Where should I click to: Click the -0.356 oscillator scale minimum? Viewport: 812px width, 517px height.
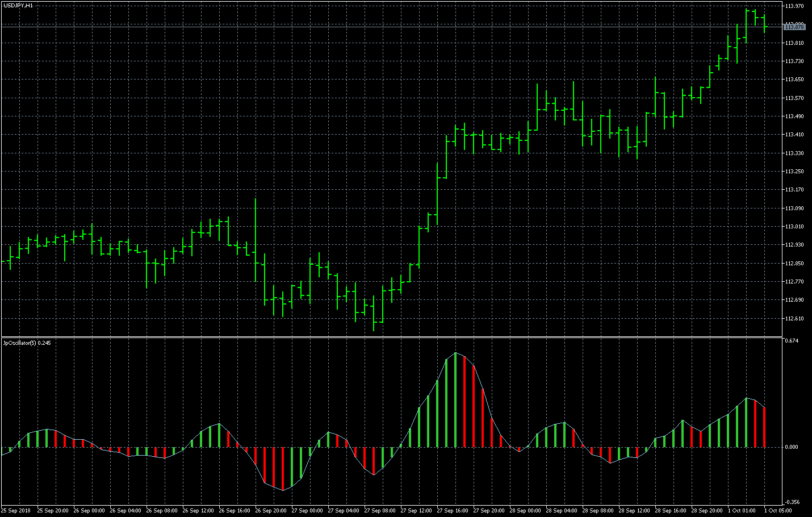point(792,502)
